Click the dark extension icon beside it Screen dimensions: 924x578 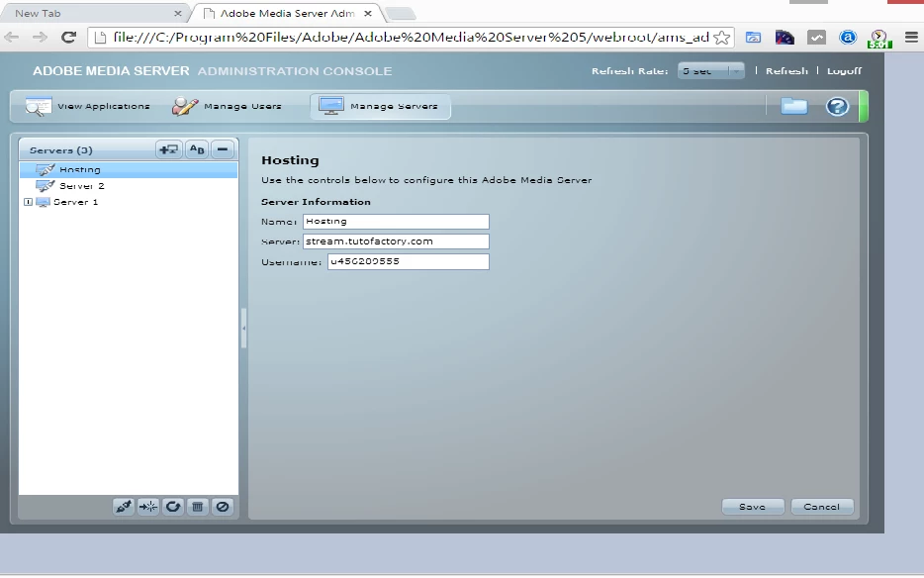pyautogui.click(x=785, y=38)
